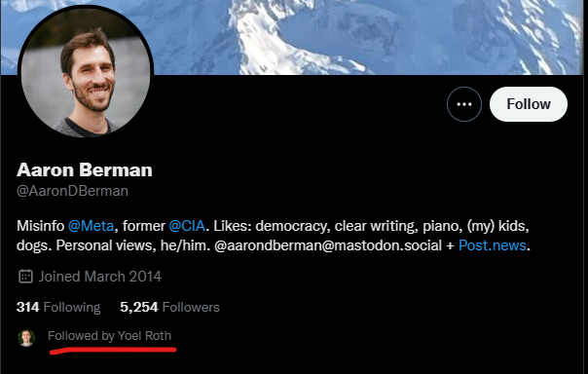Click the he/him text in bio
This screenshot has height=374, width=588.
[x=185, y=245]
